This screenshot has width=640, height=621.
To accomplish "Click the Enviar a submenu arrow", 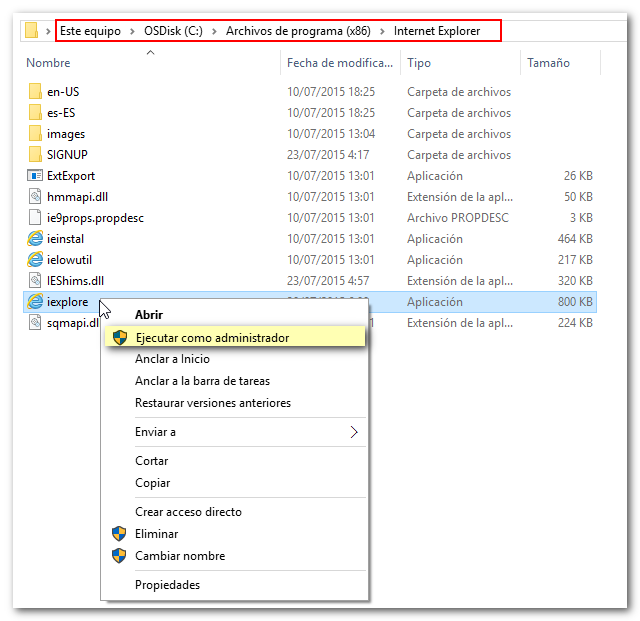I will click(x=354, y=432).
